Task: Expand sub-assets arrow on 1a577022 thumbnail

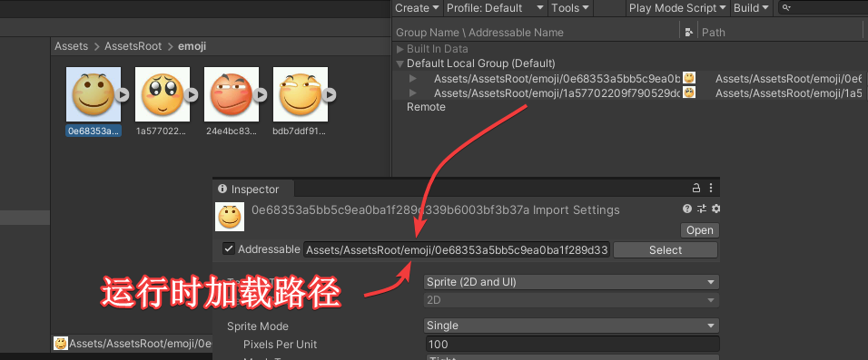Action: (x=192, y=95)
